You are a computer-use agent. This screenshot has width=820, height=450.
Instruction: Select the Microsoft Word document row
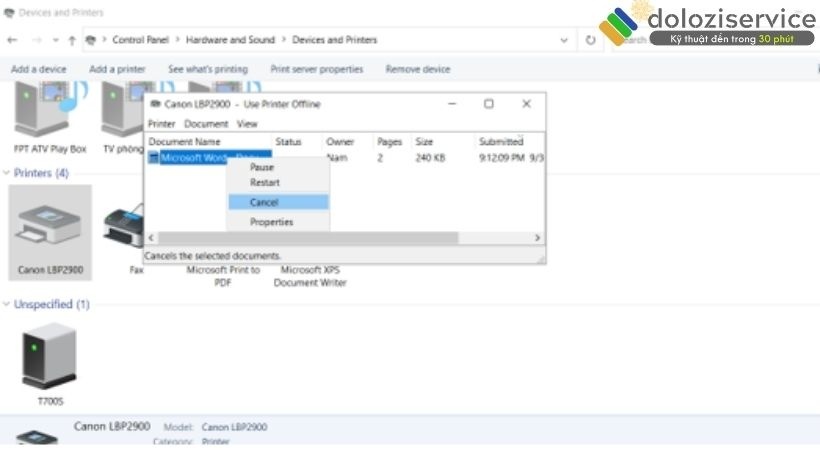pos(345,158)
